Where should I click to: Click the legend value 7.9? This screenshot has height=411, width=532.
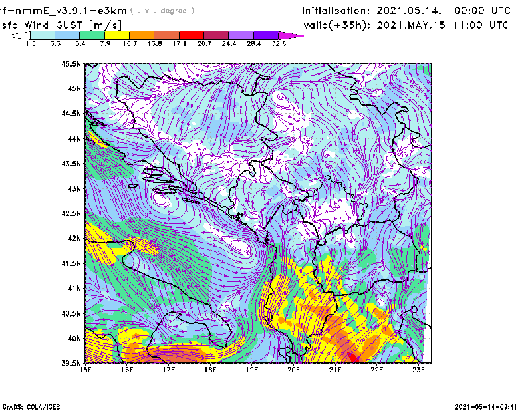pos(105,43)
